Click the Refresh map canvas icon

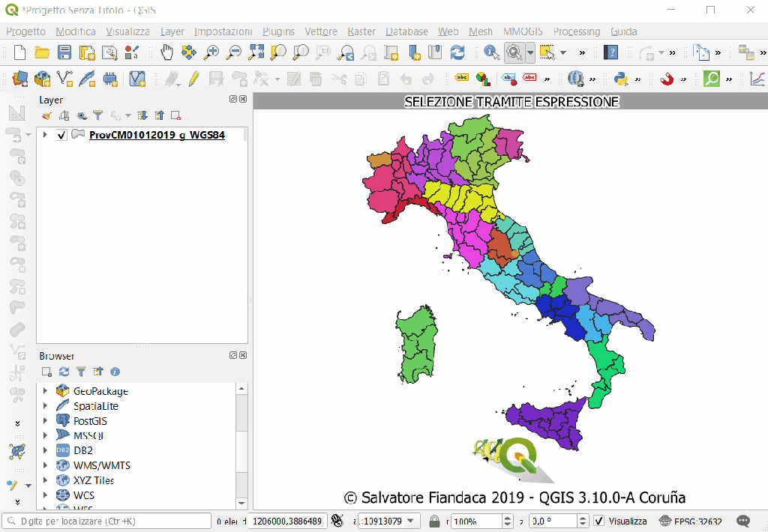coord(457,52)
